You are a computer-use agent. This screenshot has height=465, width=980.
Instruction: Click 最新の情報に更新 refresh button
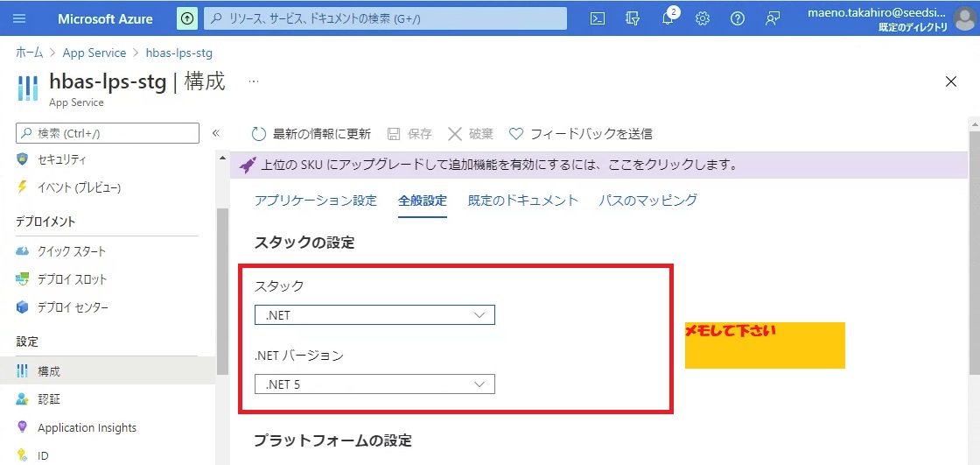311,134
